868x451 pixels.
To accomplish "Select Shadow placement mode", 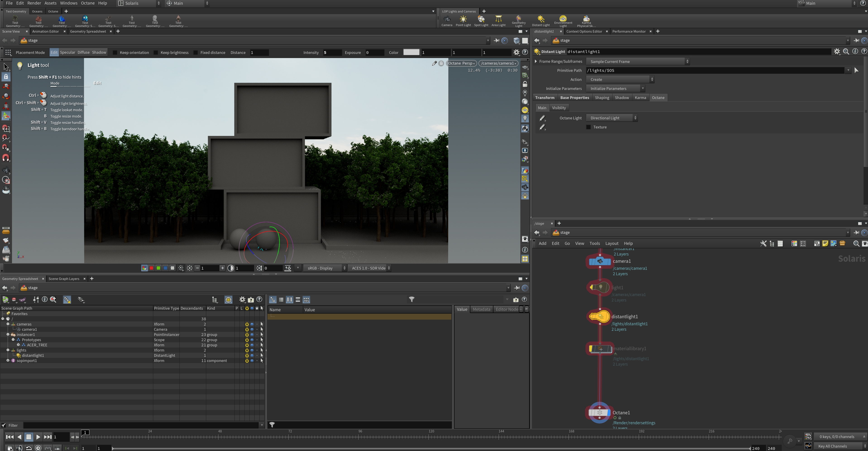I will coord(99,52).
